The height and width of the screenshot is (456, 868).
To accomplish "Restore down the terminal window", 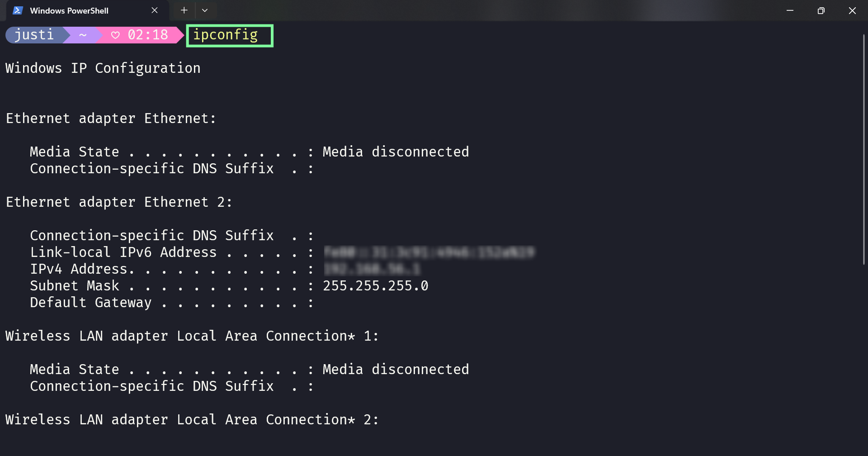I will coord(821,10).
